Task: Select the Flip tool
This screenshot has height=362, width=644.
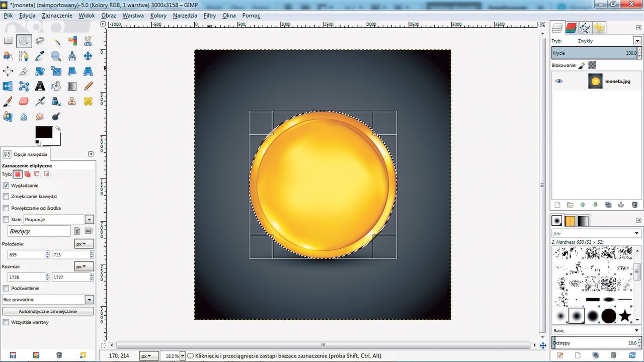Action: point(8,86)
